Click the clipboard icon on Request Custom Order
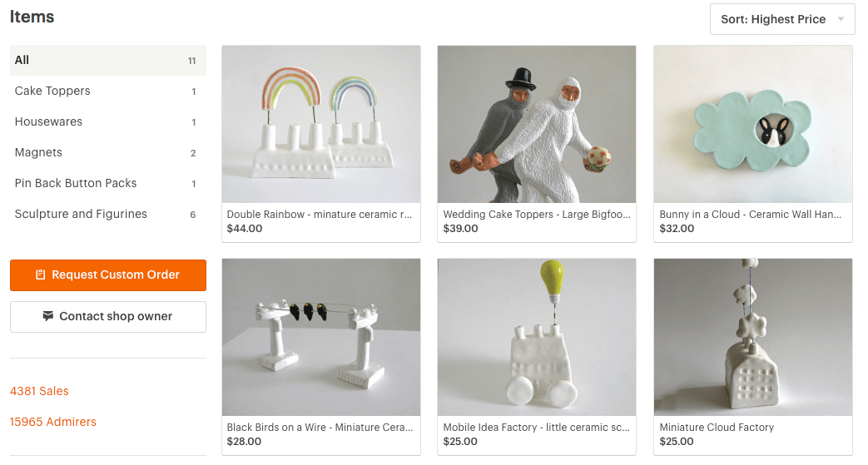 (x=41, y=275)
